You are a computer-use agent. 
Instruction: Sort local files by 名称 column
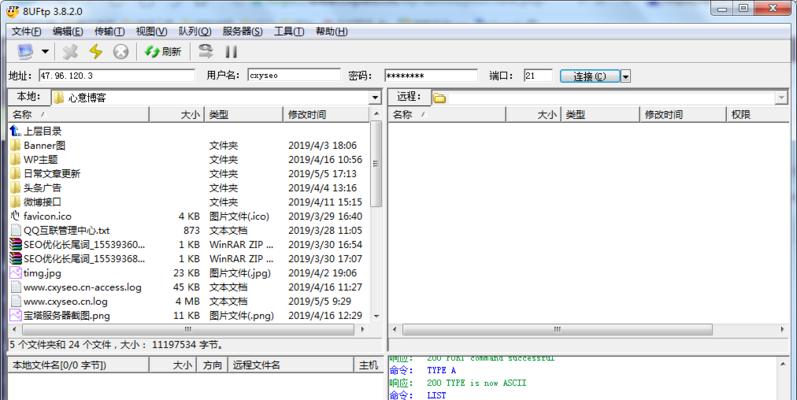click(x=79, y=115)
